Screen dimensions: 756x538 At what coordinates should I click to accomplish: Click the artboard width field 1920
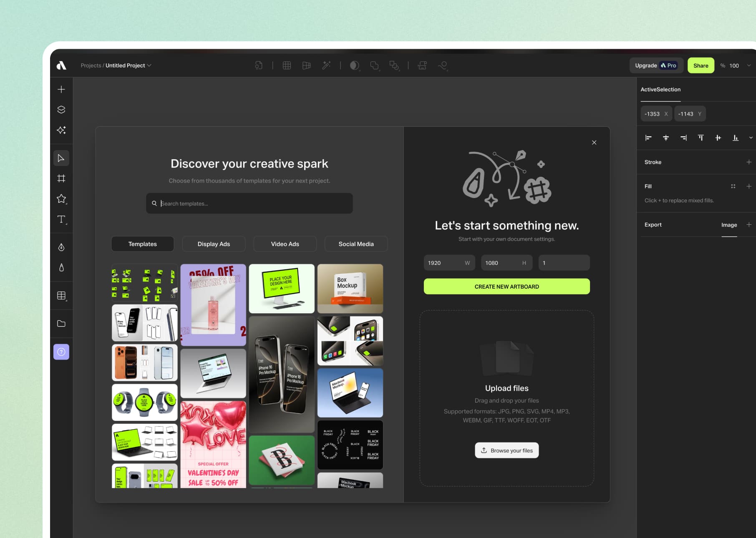tap(449, 263)
